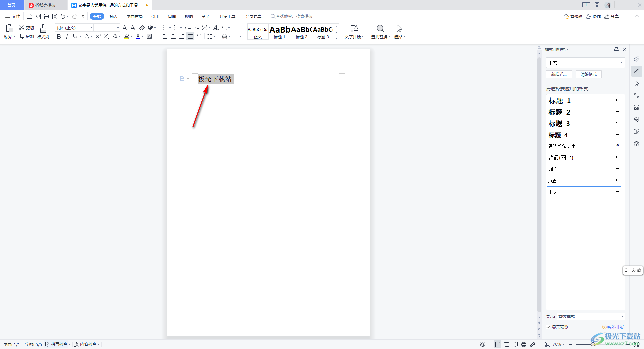Toggle eye protection mode in status bar

coord(483,344)
